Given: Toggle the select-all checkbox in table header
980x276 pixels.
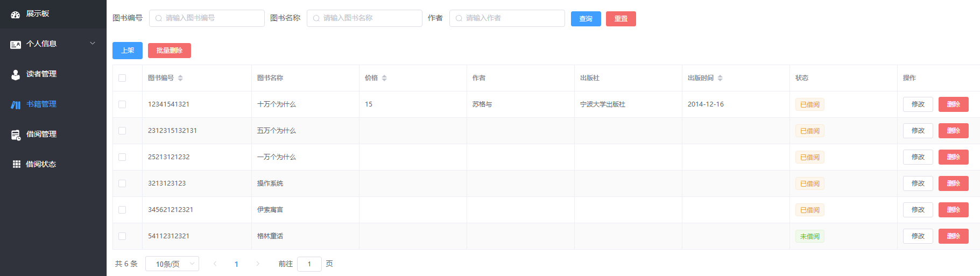Looking at the screenshot, I should click(x=122, y=78).
